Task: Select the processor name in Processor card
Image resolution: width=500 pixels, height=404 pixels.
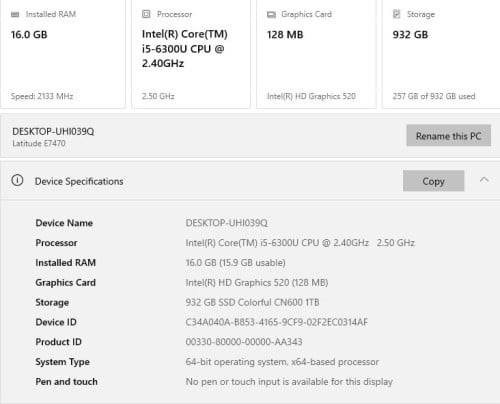Action: (x=185, y=49)
